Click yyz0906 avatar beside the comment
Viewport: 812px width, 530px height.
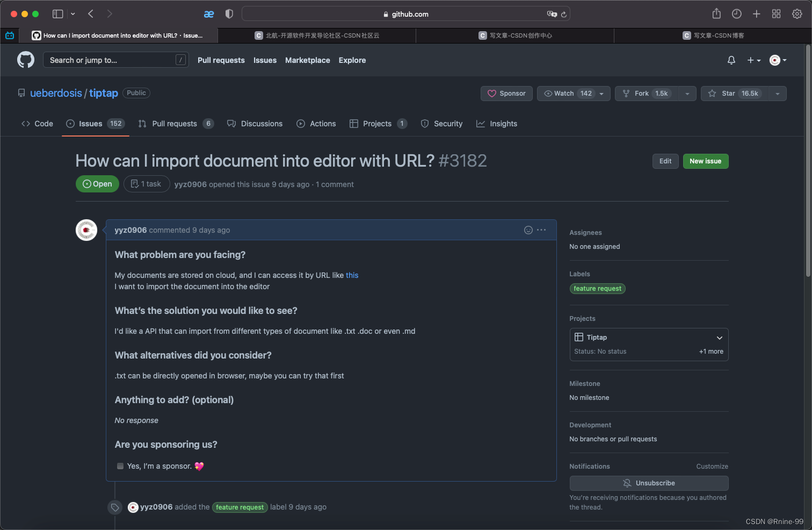[x=86, y=230]
